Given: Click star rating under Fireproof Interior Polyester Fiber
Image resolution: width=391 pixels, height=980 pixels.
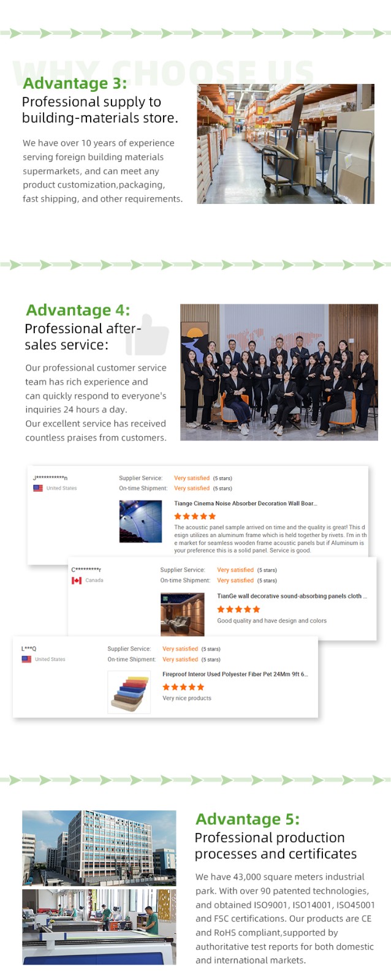Looking at the screenshot, I should click(183, 687).
